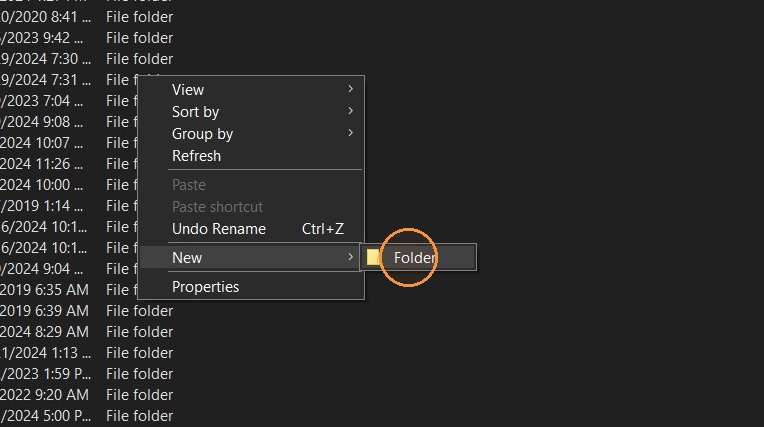Click the greyed Paste entry
This screenshot has width=764, height=427.
point(189,185)
